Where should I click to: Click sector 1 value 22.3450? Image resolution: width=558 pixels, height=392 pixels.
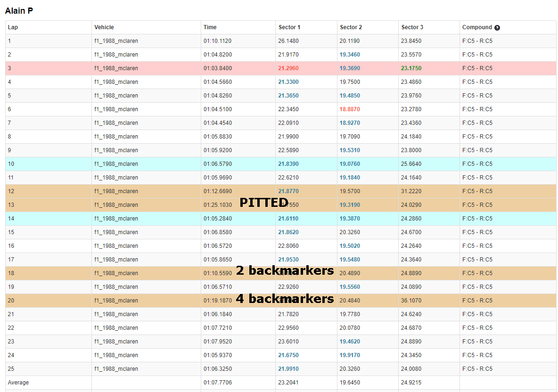coord(288,109)
